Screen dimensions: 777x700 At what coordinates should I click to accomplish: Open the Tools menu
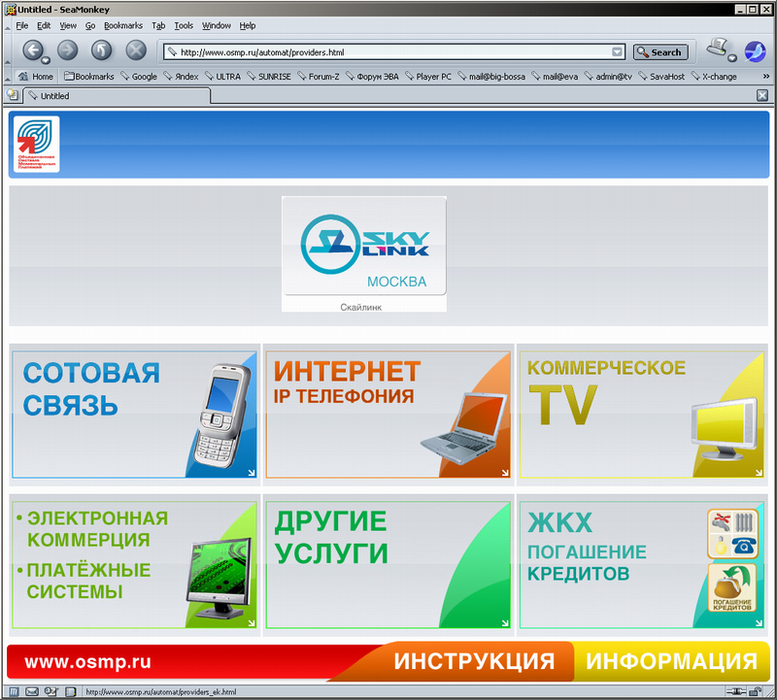coord(184,26)
